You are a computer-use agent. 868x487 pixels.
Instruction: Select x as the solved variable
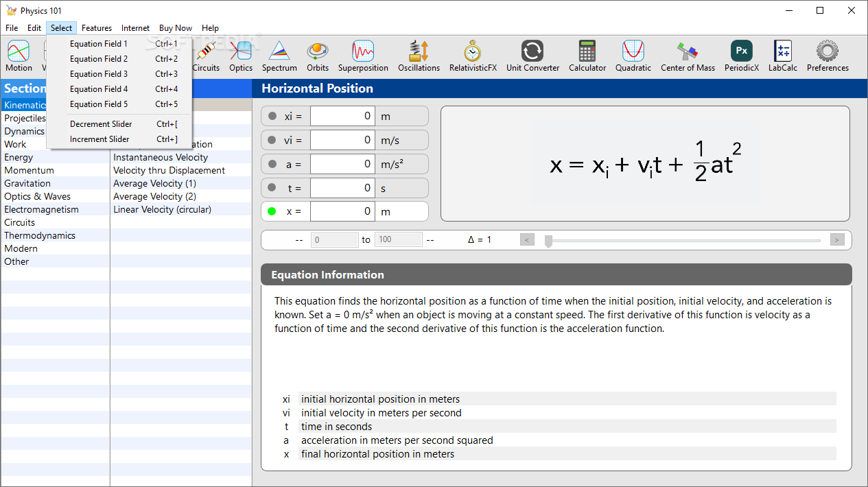[272, 211]
